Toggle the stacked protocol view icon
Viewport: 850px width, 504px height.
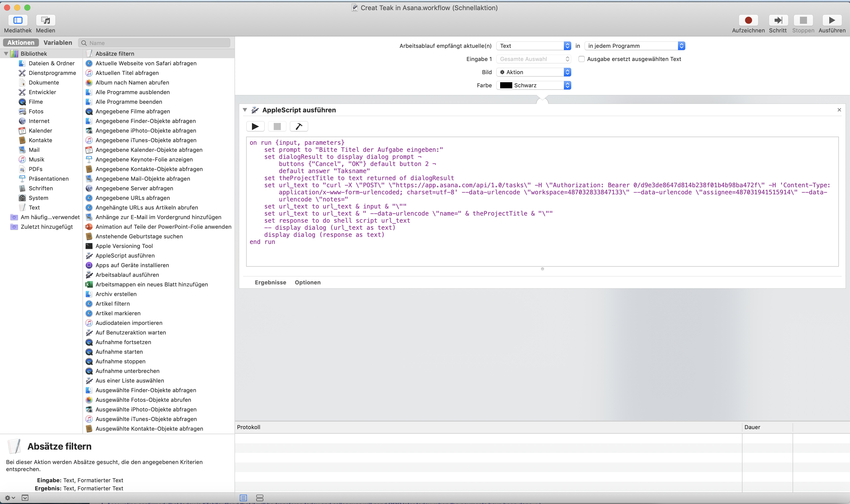click(260, 497)
